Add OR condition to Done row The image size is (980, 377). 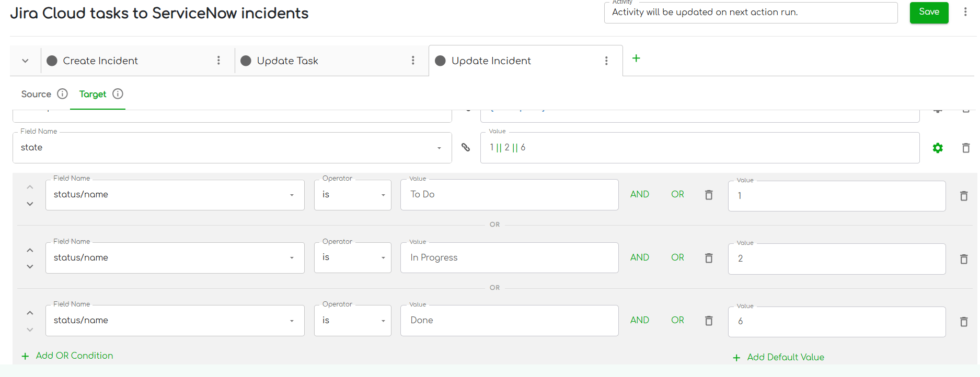click(x=677, y=320)
